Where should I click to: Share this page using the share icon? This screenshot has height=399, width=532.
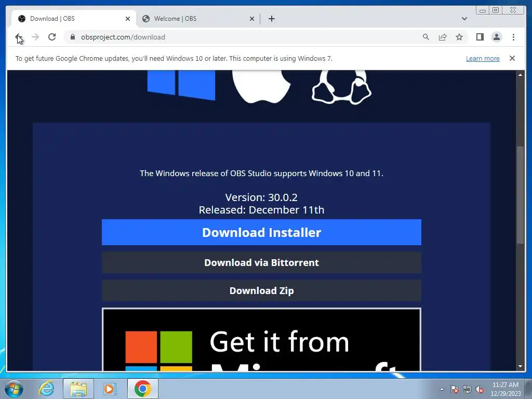tap(443, 37)
